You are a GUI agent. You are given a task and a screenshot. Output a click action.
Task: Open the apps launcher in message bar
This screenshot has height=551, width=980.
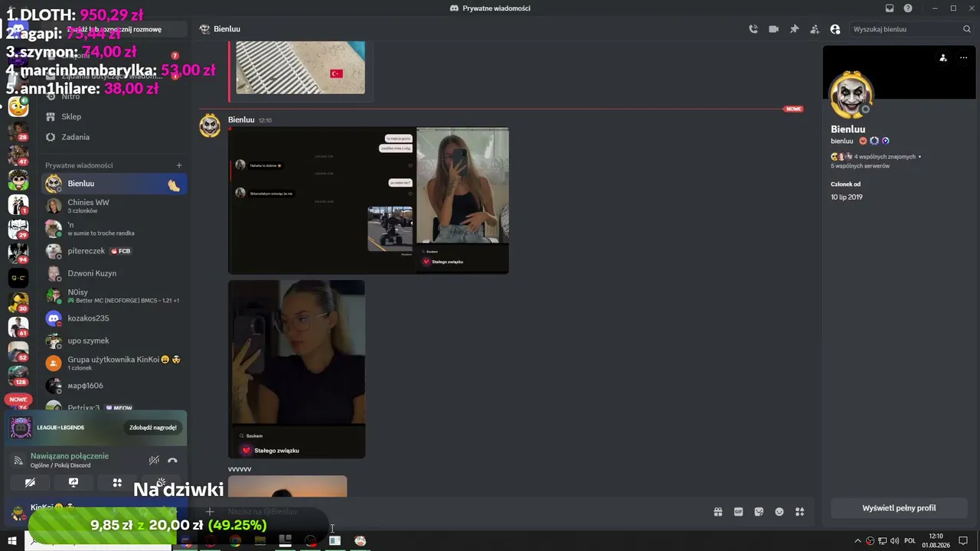coord(800,512)
